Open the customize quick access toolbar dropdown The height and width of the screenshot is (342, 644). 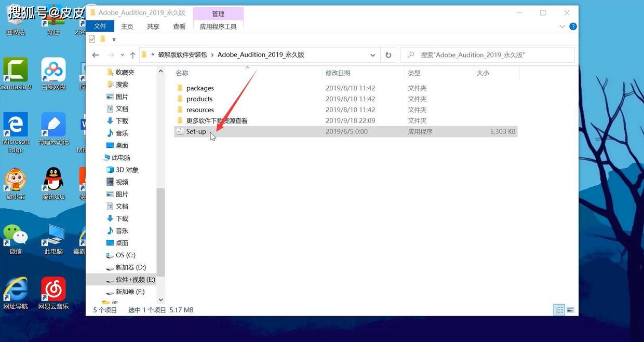coord(114,39)
